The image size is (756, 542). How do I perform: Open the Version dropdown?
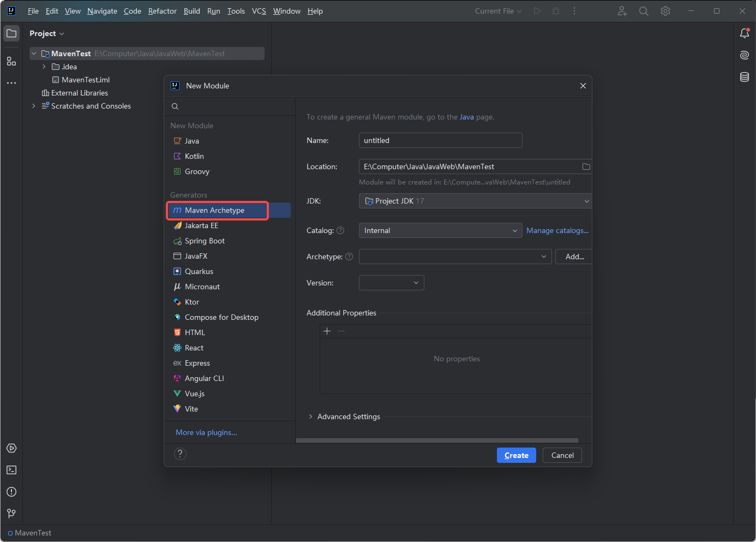[392, 283]
